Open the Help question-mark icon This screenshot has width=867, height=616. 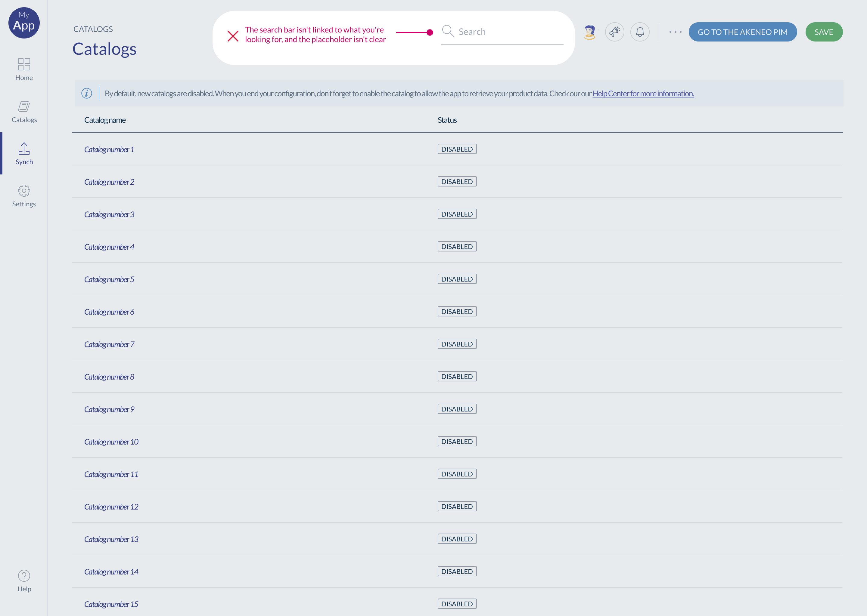[24, 580]
